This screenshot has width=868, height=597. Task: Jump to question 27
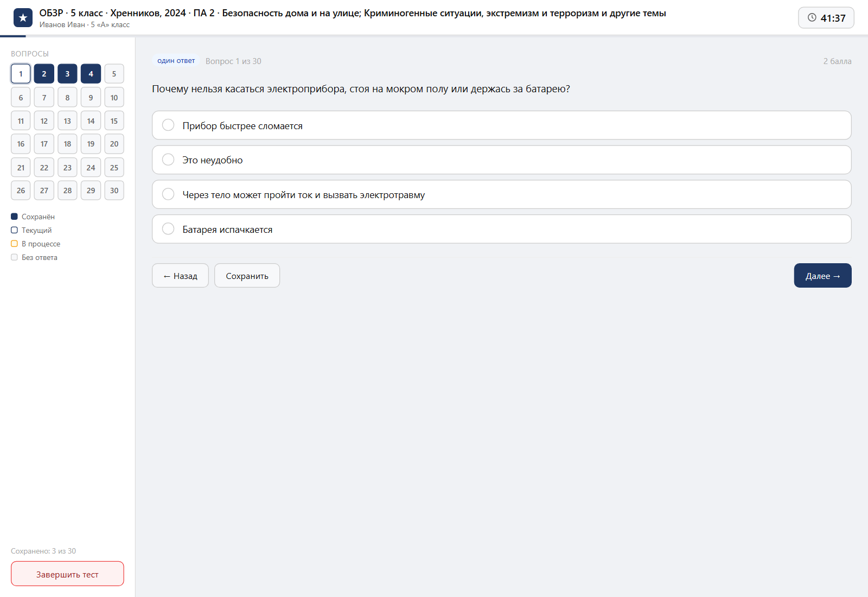click(44, 190)
